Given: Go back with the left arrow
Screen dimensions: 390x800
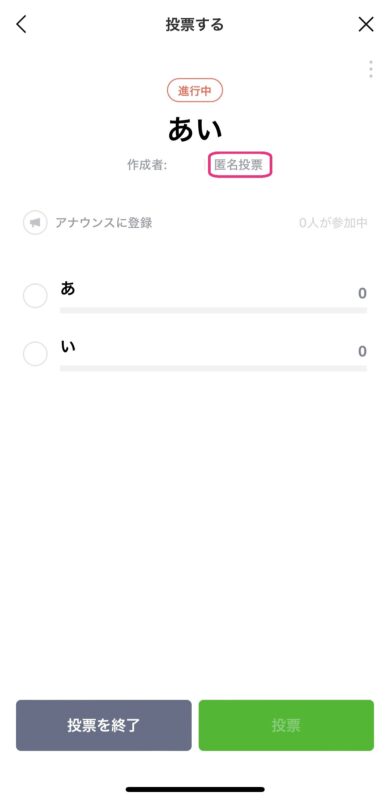Looking at the screenshot, I should point(21,24).
